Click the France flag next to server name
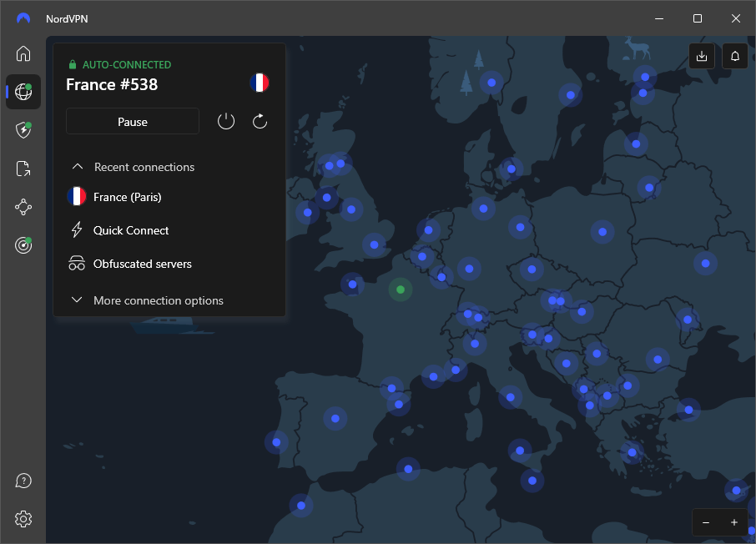This screenshot has height=544, width=756. (x=260, y=83)
